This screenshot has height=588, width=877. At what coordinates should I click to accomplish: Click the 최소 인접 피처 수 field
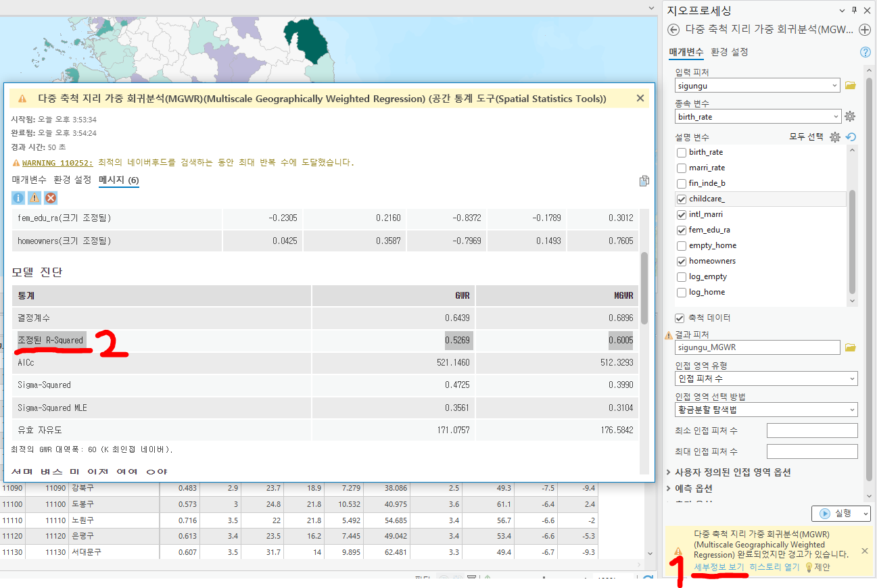812,431
